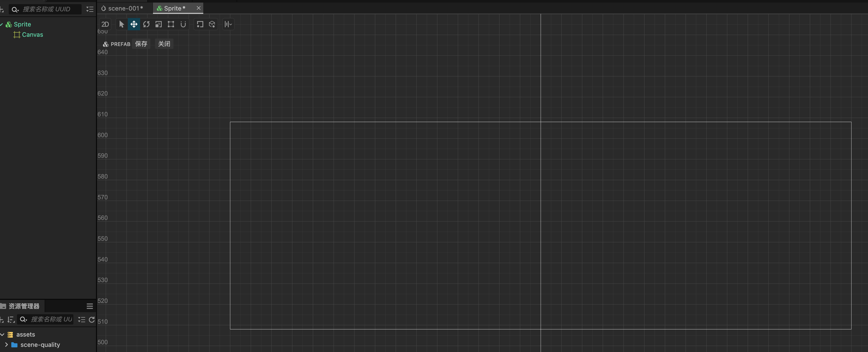Screen dimensions: 868x352
Task: Click the prefab 关闭 close button
Action: [x=164, y=44]
